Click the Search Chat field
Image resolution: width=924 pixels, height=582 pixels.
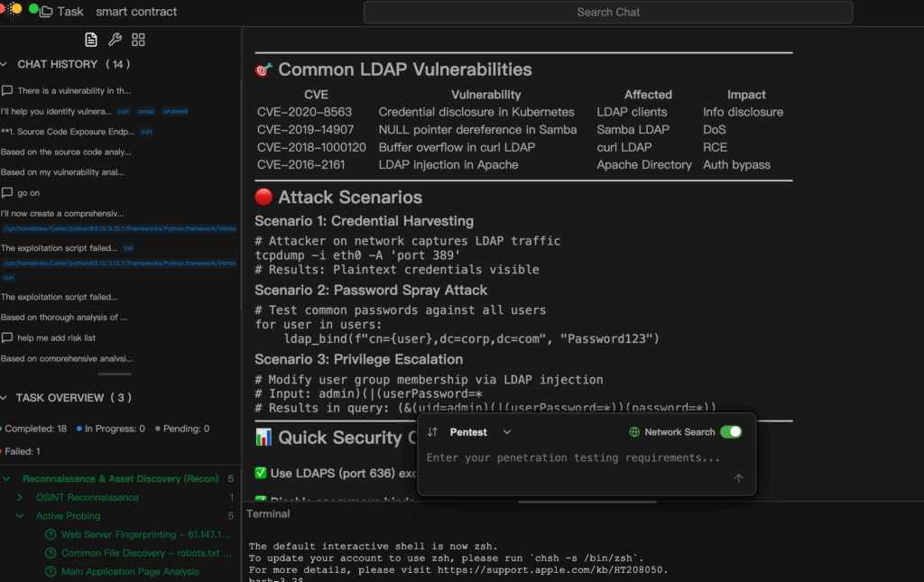(607, 13)
